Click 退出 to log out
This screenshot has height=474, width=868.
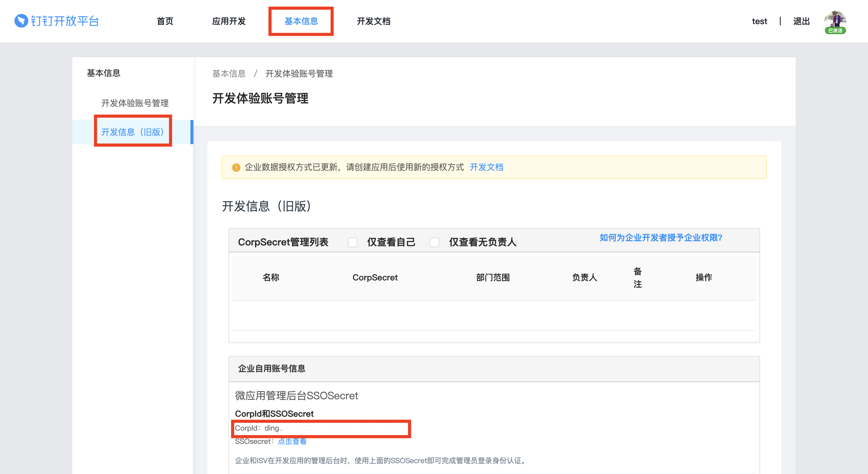click(801, 21)
